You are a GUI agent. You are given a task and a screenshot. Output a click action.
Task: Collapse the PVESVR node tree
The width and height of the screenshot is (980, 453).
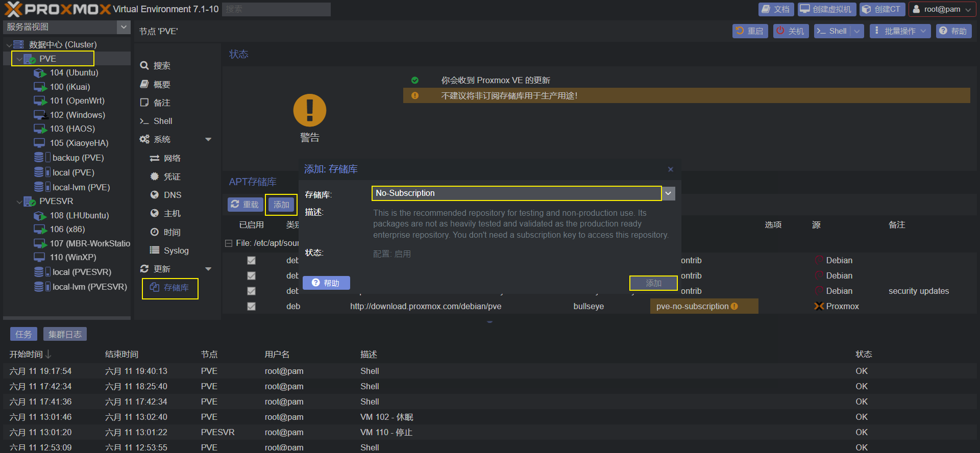click(19, 202)
